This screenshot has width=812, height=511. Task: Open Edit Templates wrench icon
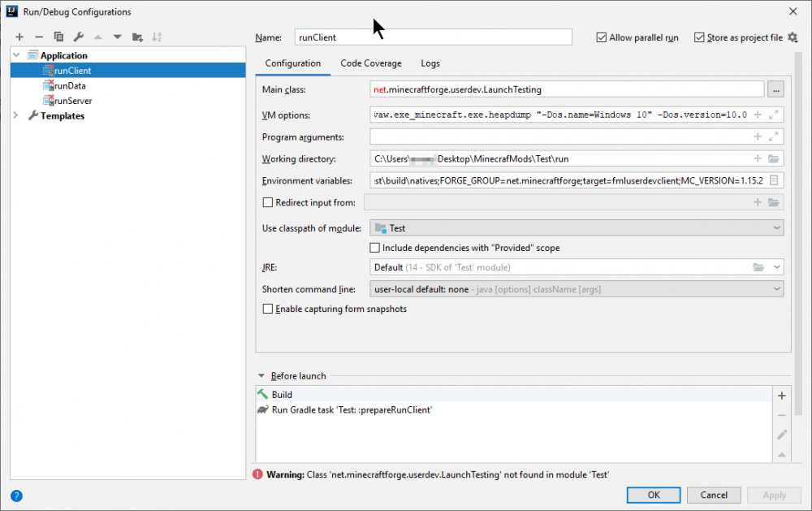pyautogui.click(x=78, y=37)
